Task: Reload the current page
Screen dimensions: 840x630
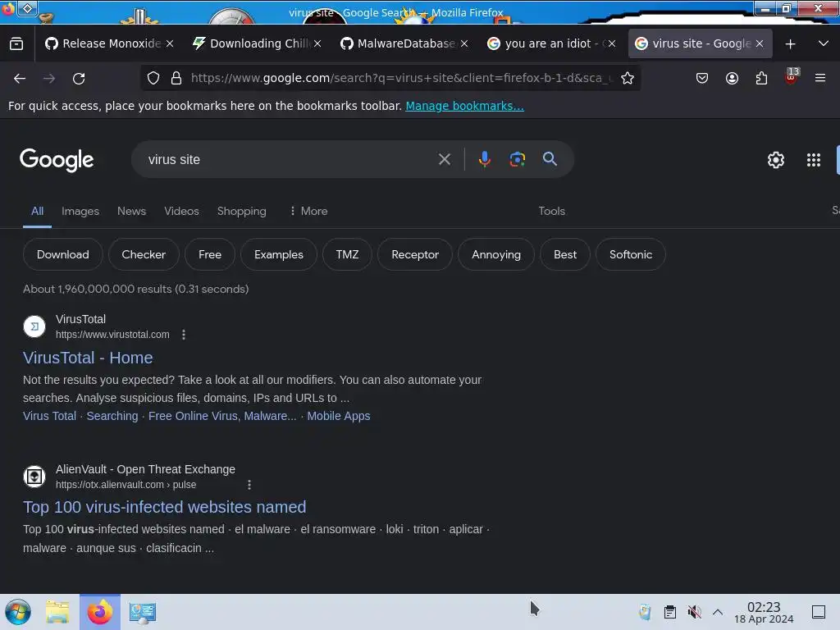Action: (x=79, y=79)
